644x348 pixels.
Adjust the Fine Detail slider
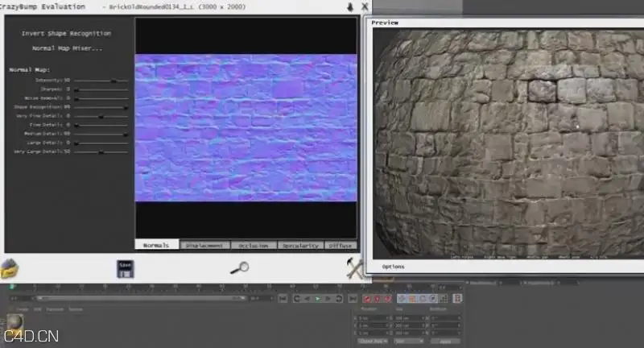101,126
